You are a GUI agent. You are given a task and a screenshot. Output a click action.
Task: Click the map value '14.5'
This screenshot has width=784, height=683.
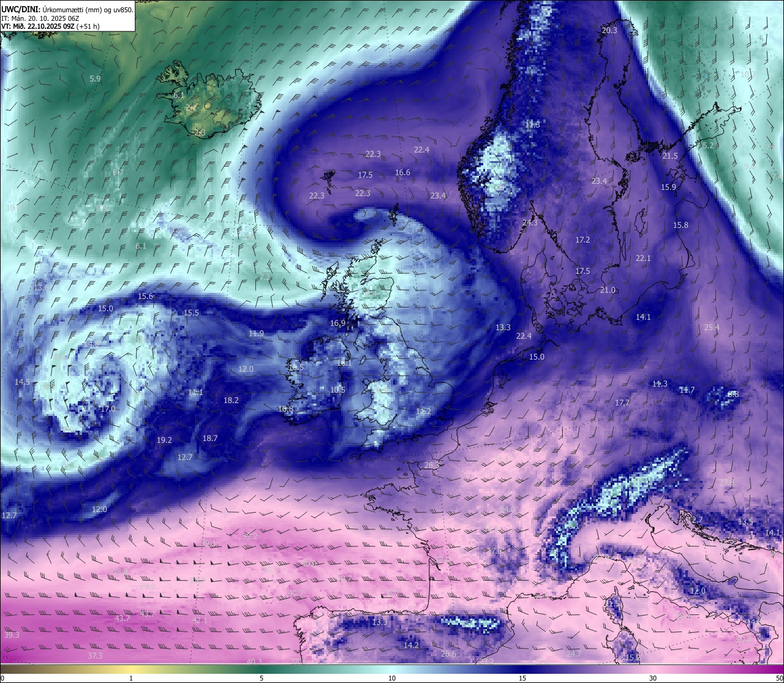click(22, 382)
